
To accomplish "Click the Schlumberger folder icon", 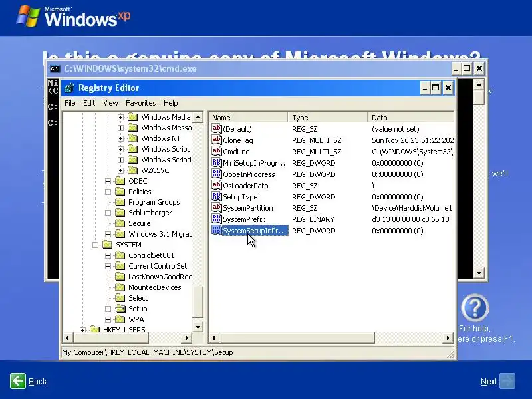I will coord(120,213).
